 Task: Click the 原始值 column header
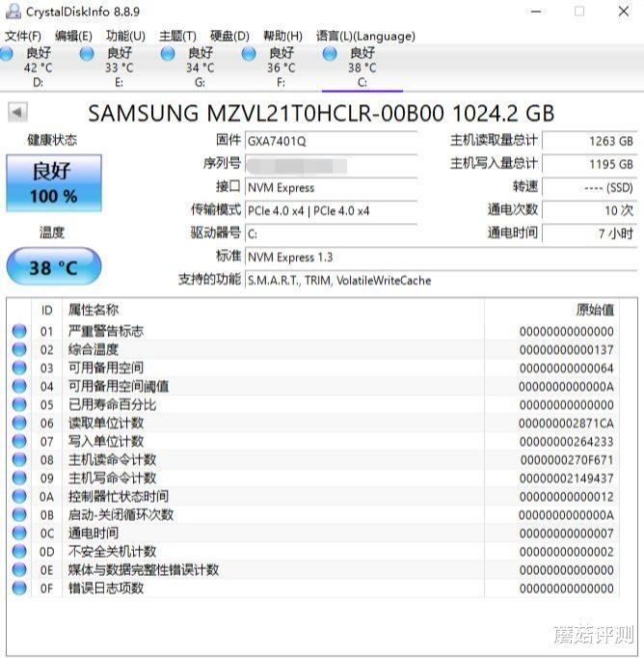click(x=551, y=310)
